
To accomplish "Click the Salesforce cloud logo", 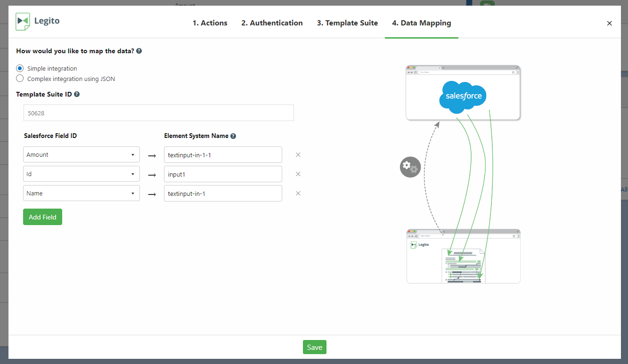I will click(463, 97).
